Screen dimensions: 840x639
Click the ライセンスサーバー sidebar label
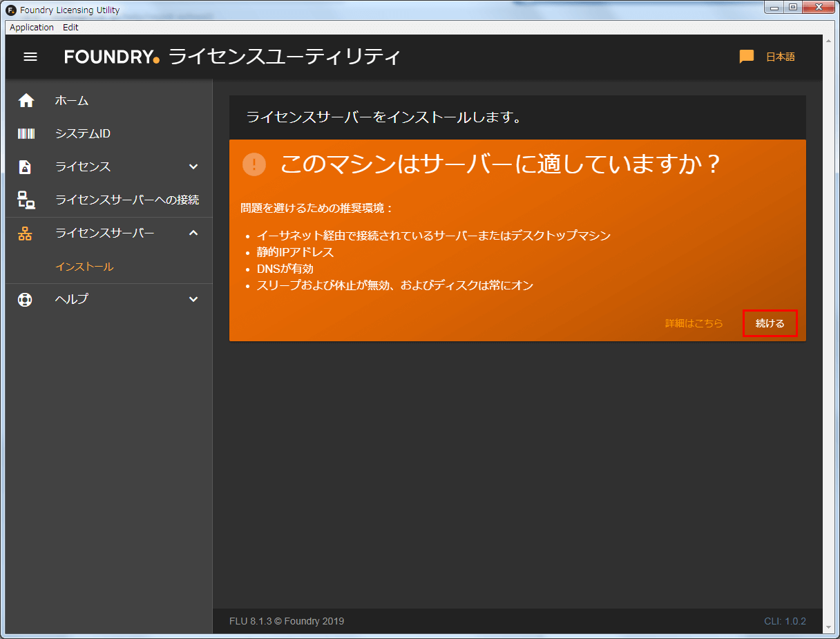tap(105, 233)
